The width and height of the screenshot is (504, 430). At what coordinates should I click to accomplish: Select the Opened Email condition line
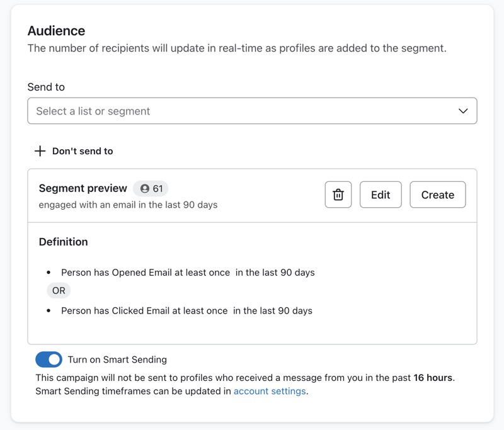(x=188, y=273)
